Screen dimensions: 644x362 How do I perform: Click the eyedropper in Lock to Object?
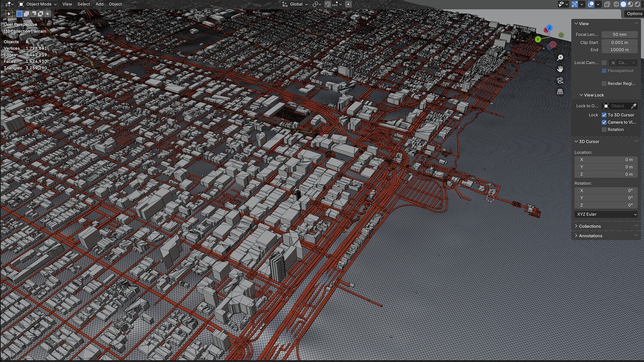click(634, 106)
